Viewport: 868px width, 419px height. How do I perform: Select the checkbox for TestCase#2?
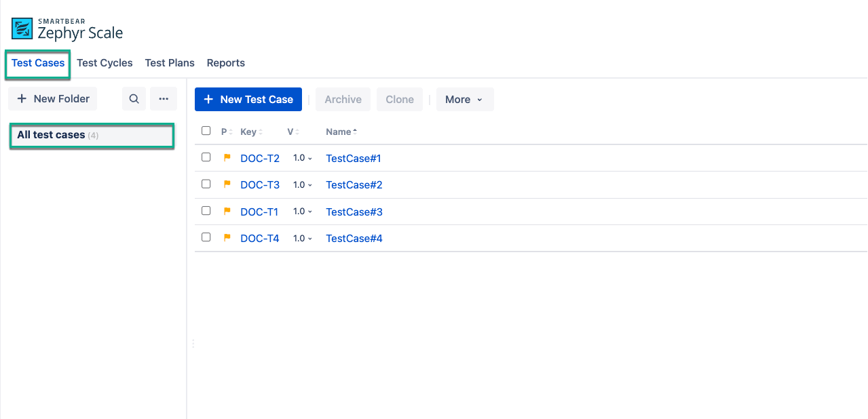(x=206, y=184)
